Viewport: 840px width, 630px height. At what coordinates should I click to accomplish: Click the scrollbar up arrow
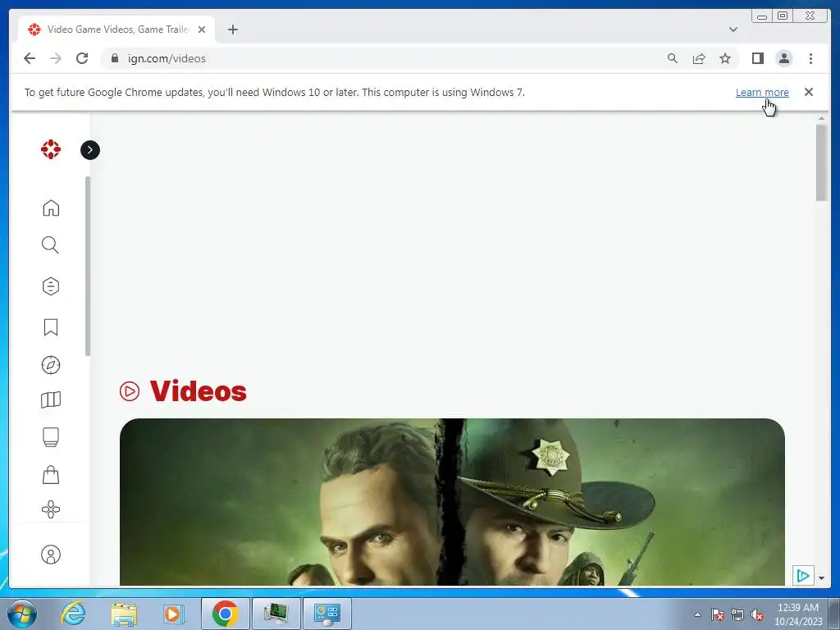point(821,118)
